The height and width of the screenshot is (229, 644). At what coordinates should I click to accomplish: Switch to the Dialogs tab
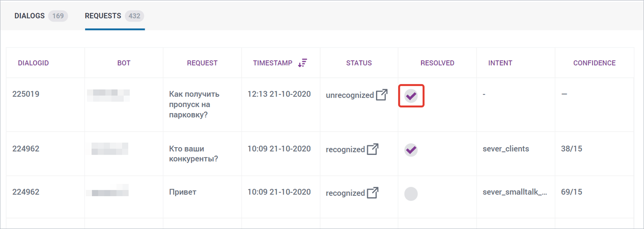point(29,16)
